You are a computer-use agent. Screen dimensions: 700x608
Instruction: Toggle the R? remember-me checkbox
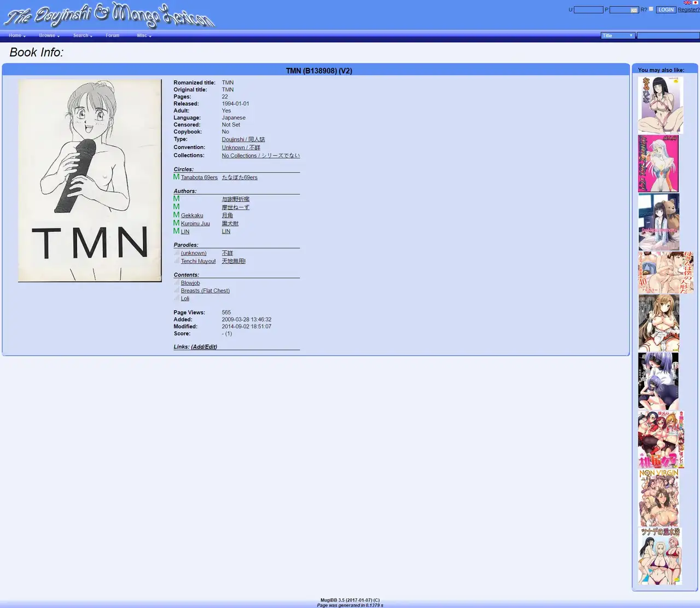pyautogui.click(x=651, y=9)
